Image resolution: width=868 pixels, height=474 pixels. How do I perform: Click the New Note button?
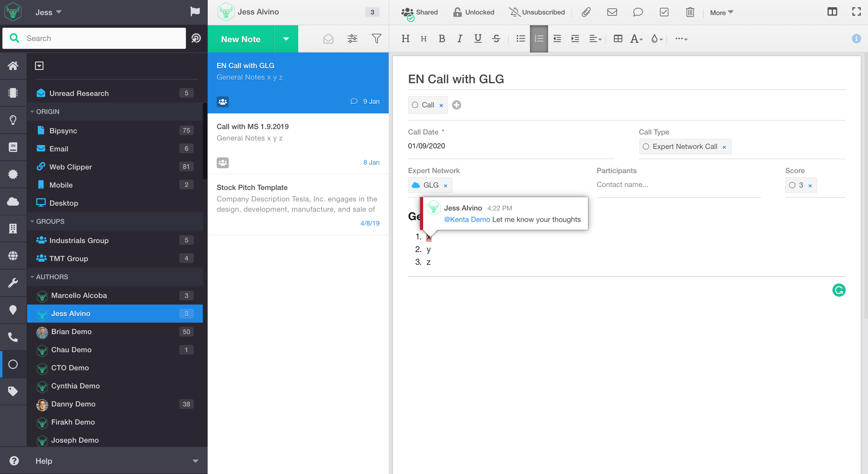(x=241, y=39)
